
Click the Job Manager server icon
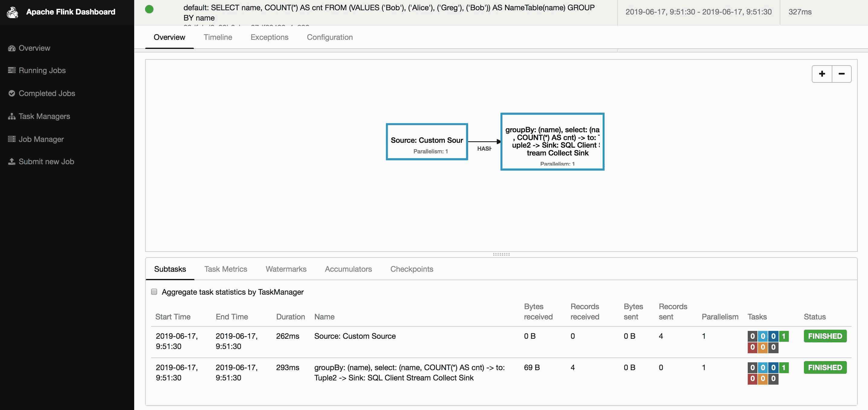(12, 139)
